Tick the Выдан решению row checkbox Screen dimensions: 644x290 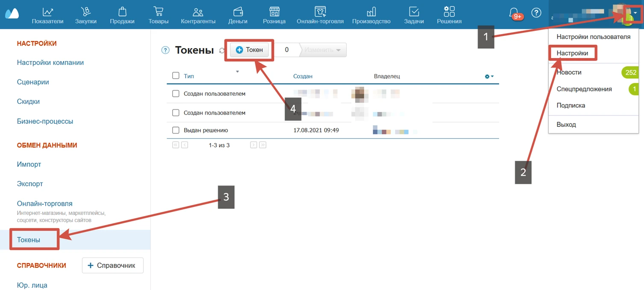(x=176, y=130)
